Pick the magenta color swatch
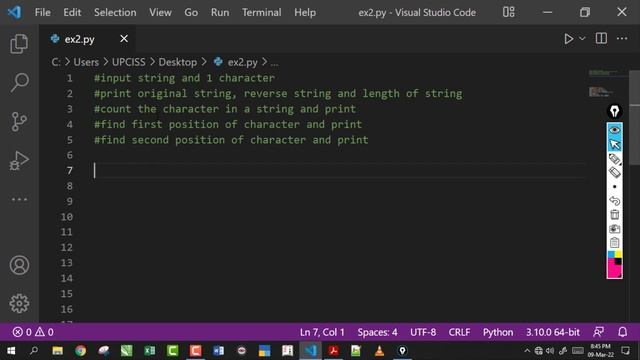This screenshot has width=640, height=360. tap(614, 271)
